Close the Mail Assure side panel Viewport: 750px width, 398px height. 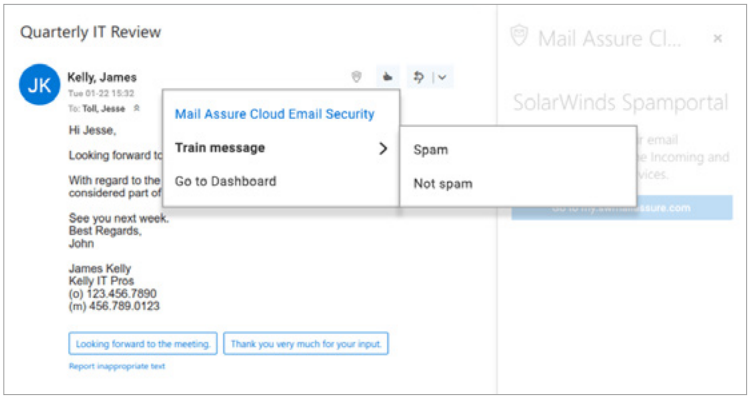[x=717, y=38]
